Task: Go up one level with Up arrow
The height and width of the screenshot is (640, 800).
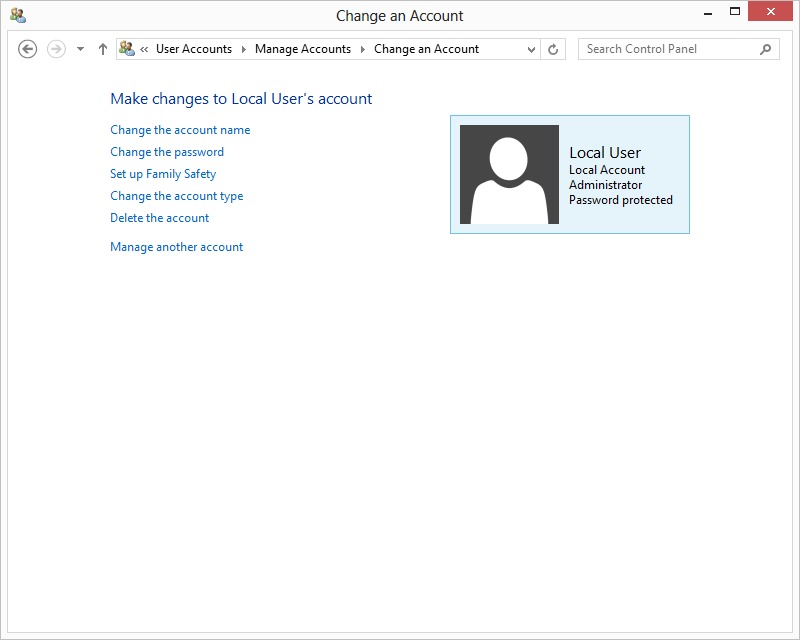Action: pos(102,49)
